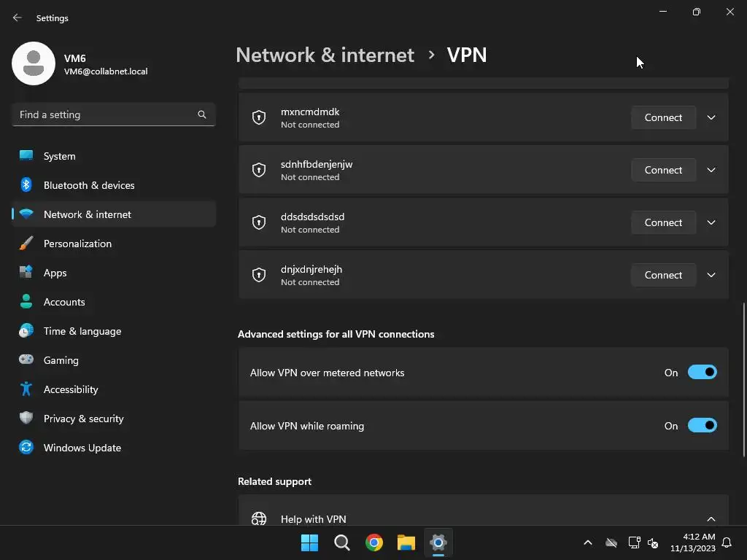Open Chrome from the taskbar
The image size is (747, 560).
coord(374,542)
